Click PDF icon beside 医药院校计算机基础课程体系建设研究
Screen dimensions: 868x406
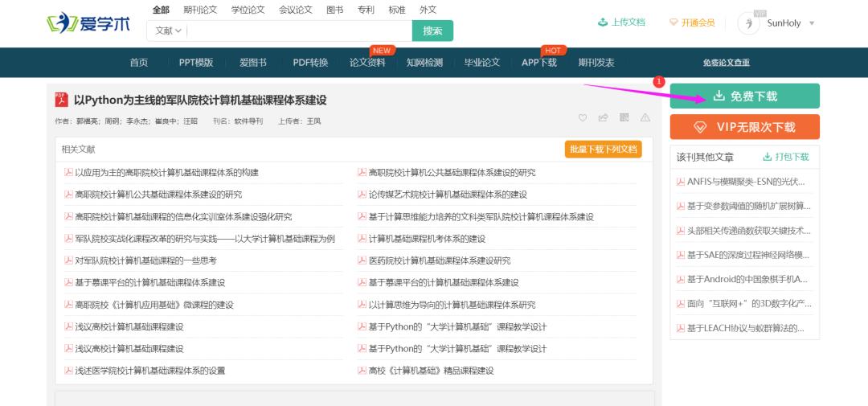(362, 260)
